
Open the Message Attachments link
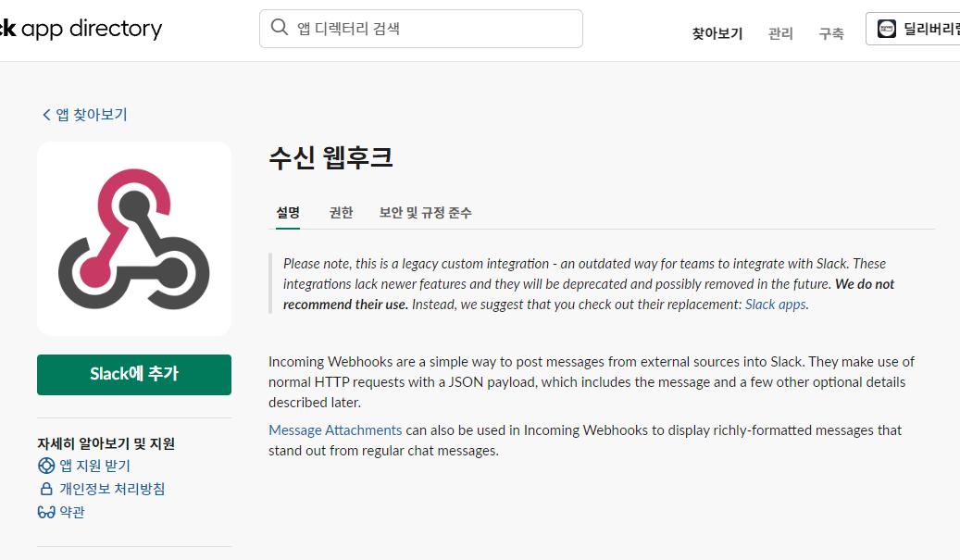[335, 430]
